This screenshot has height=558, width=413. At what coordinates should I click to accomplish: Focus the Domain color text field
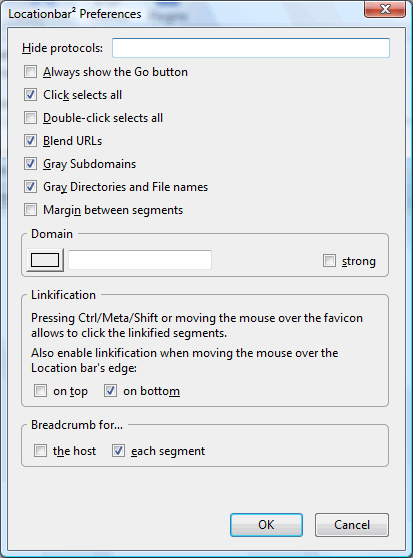click(140, 260)
